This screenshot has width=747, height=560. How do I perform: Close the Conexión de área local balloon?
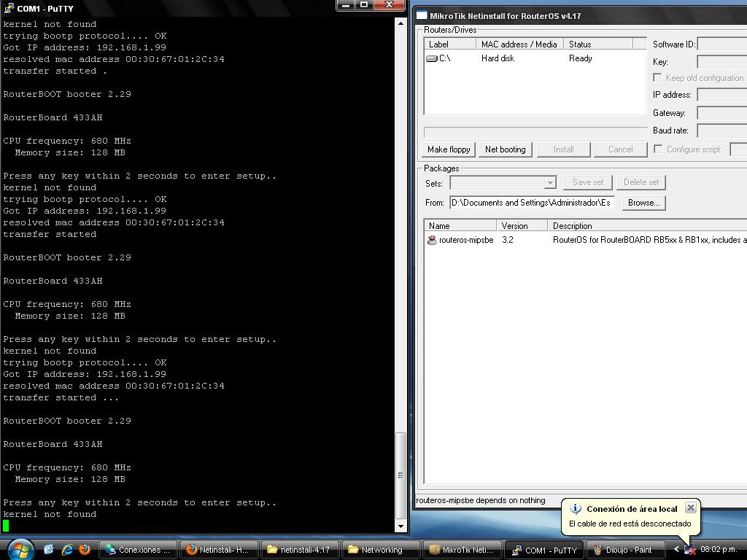click(x=690, y=507)
